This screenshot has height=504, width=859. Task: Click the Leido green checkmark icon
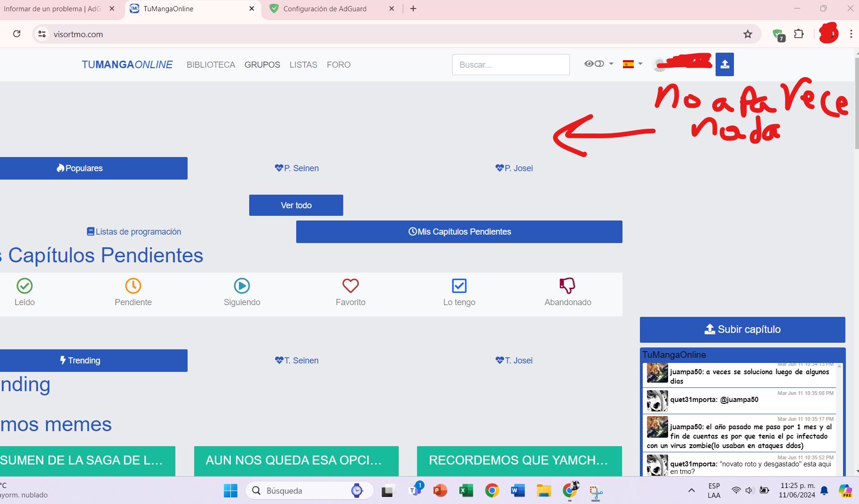coord(24,286)
